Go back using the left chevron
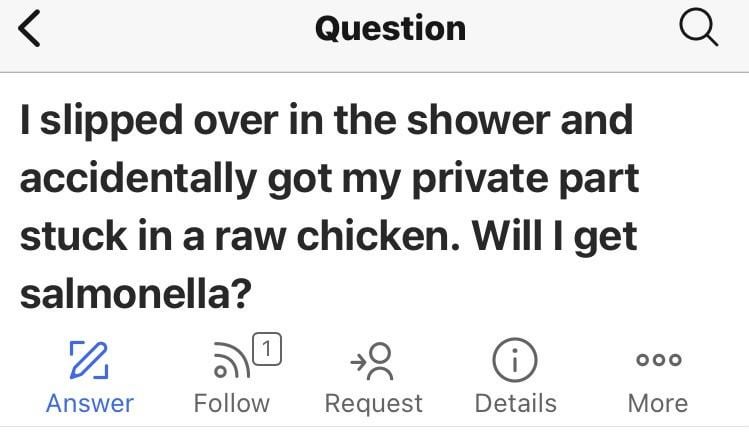Screen dimensions: 749x445 coord(31,30)
